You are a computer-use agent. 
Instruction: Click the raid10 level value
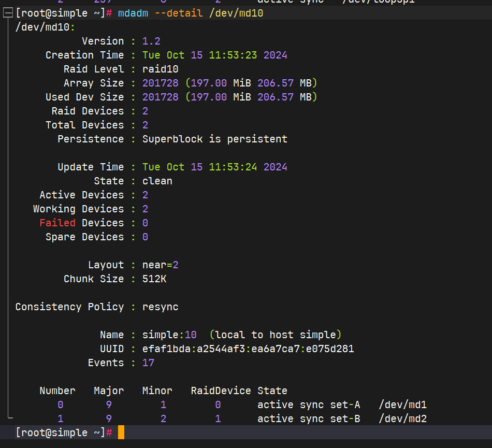point(161,69)
